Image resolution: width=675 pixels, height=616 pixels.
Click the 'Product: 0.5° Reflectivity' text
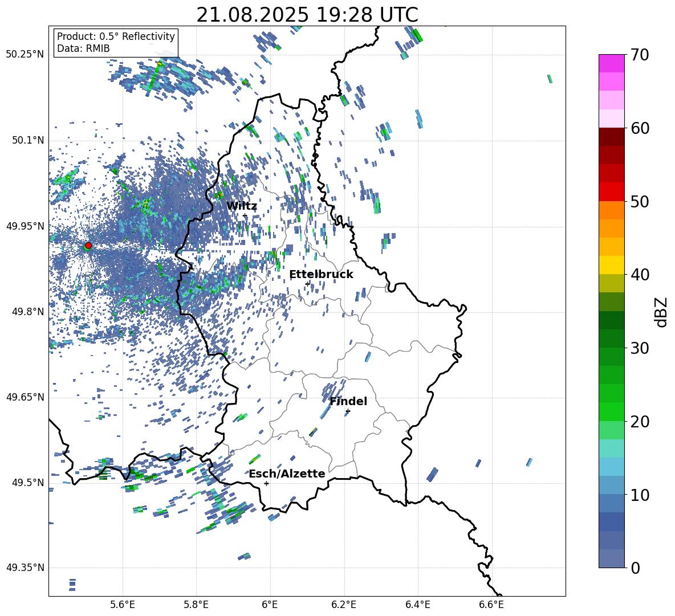(x=116, y=36)
